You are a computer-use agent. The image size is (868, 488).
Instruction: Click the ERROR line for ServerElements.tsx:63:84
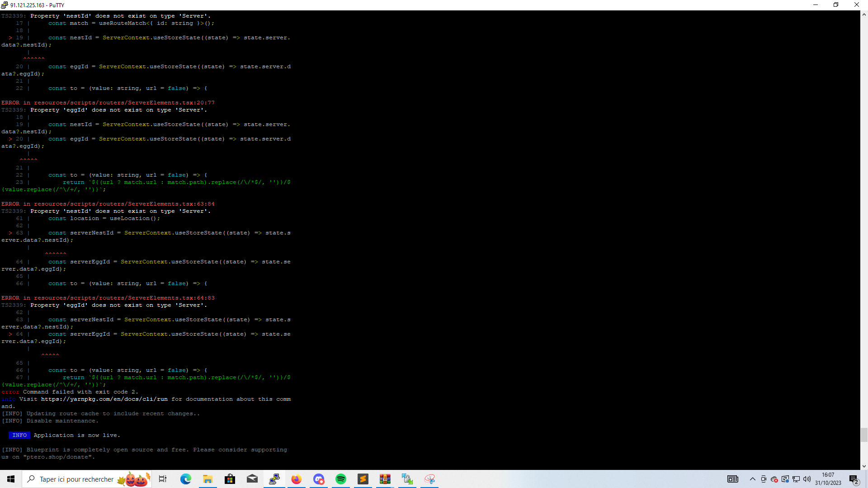pos(108,204)
